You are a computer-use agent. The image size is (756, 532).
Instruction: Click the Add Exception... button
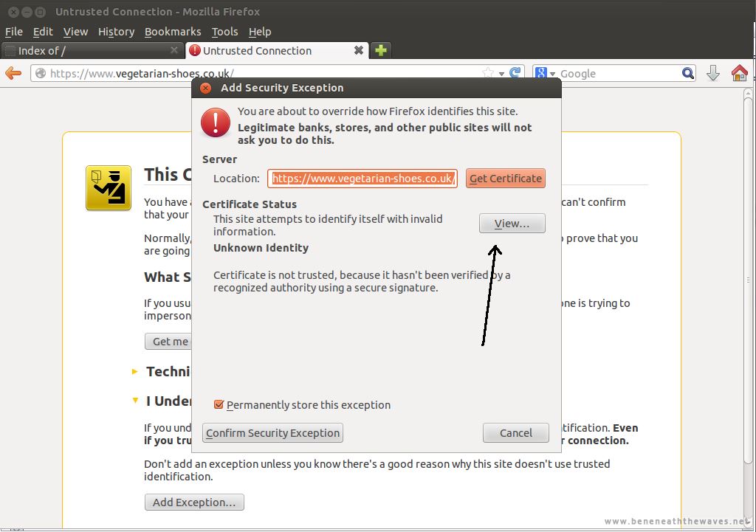pyautogui.click(x=194, y=502)
